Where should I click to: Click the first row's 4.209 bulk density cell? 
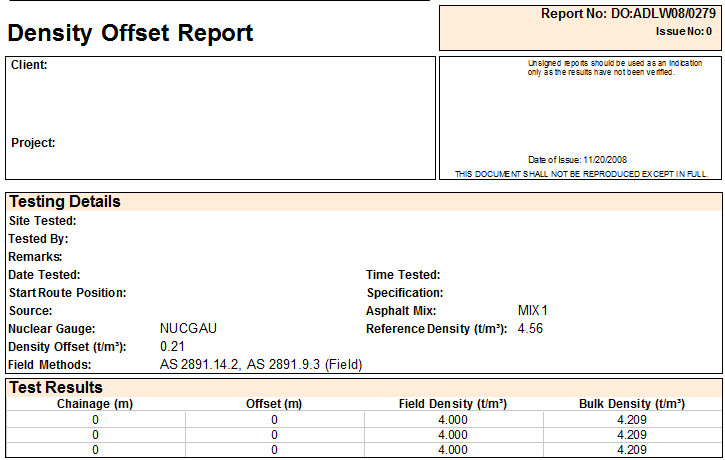632,420
